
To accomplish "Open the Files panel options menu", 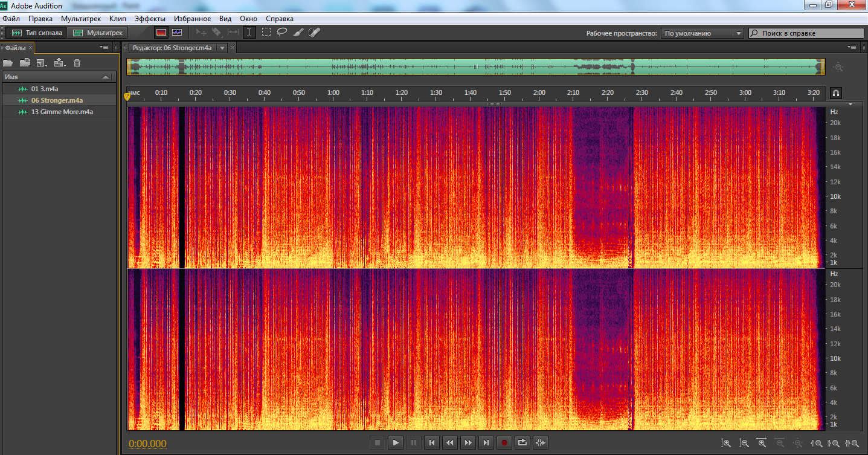I will [104, 47].
